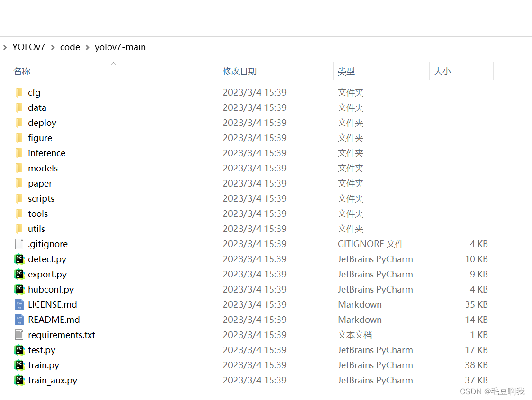Select the requirements.txt text document icon
This screenshot has height=400, width=532.
point(19,335)
